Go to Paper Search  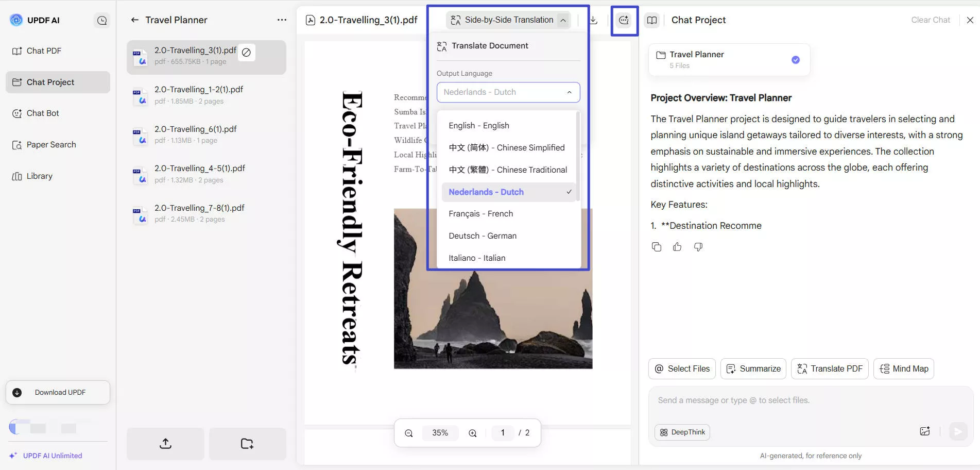coord(58,145)
